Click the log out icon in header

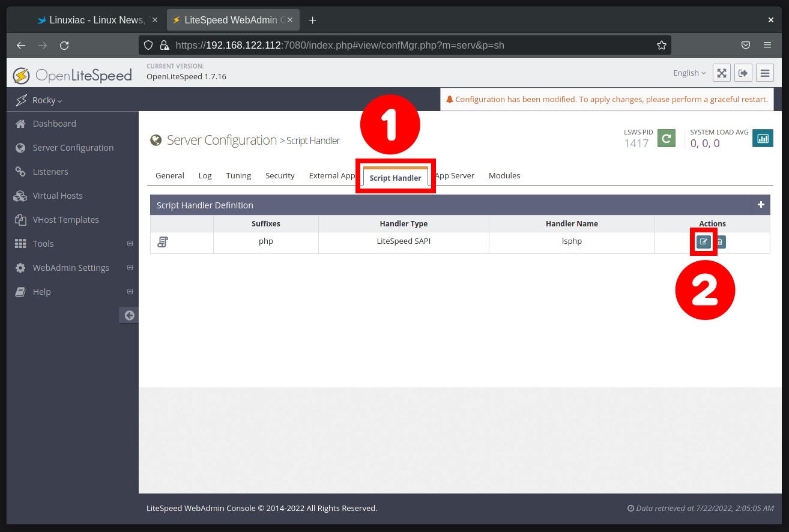743,73
